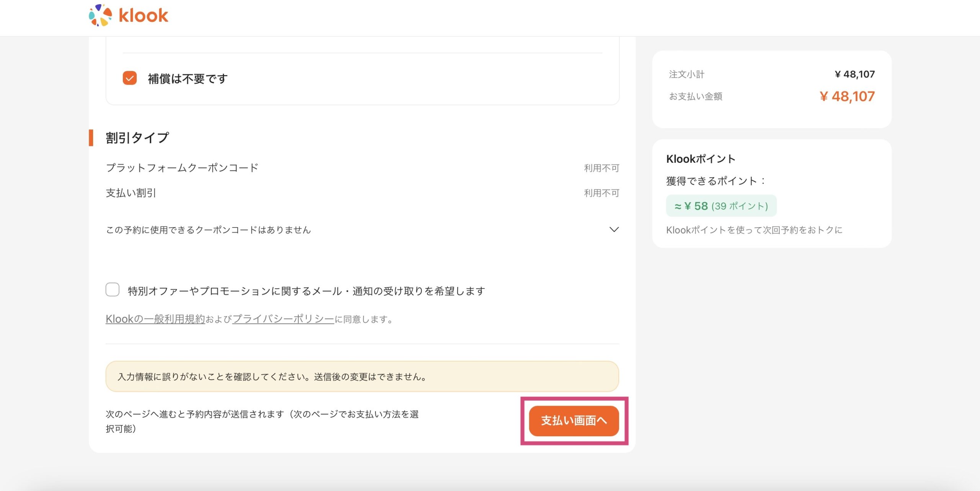Click the 注文小計 ¥ 48,107 amount
Viewport: 980px width, 491px height.
(855, 74)
